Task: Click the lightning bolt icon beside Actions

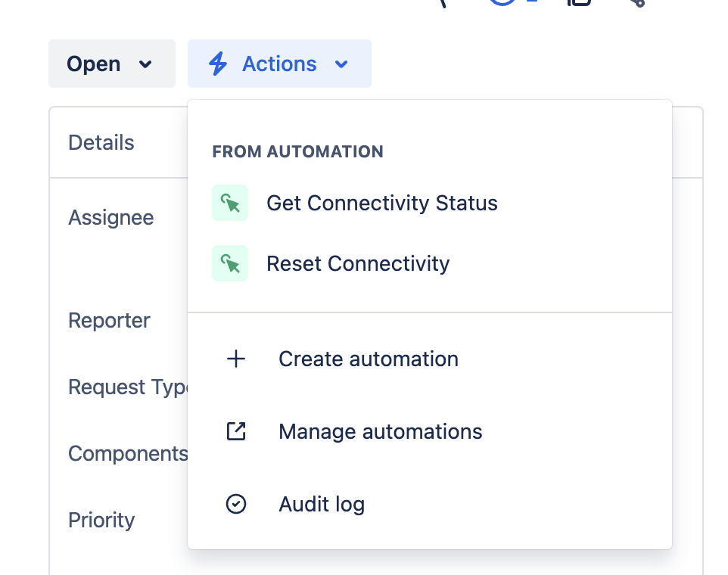Action: pyautogui.click(x=218, y=64)
